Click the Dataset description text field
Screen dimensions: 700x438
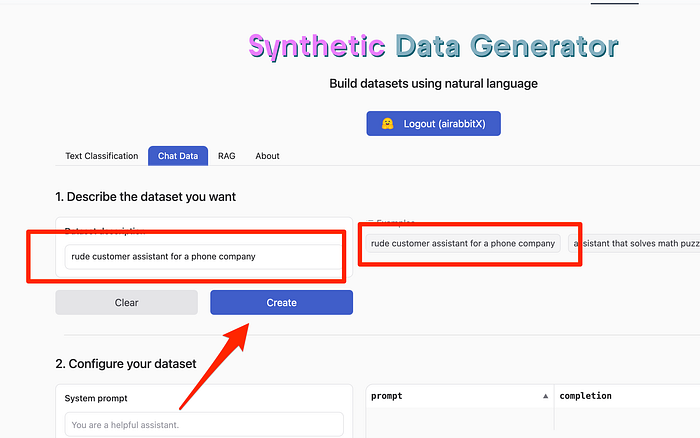203,256
